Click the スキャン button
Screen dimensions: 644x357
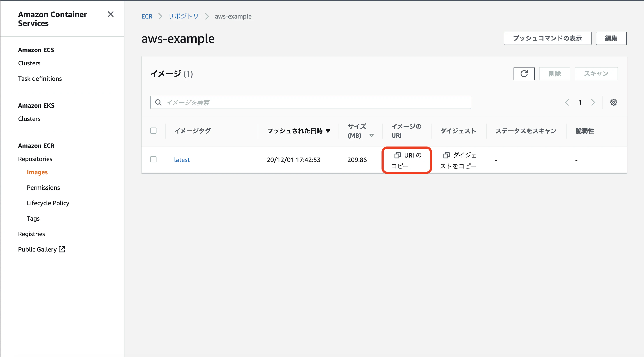[596, 74]
